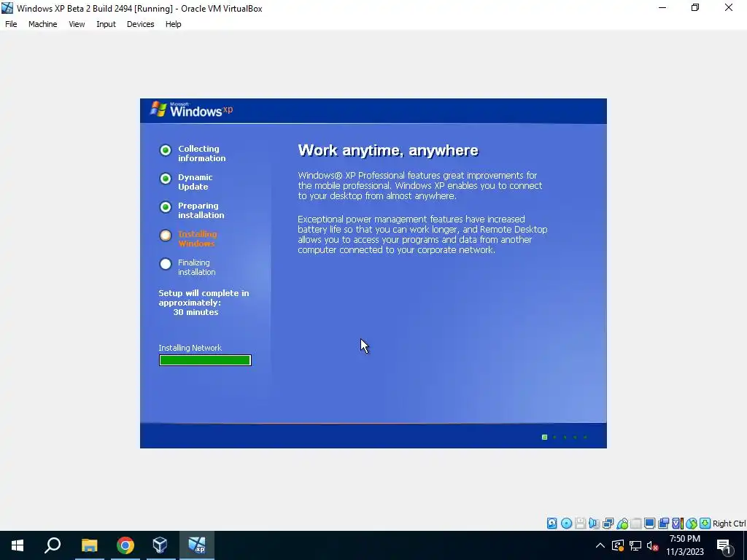Click the Installing Windows step indicator
Screen dimensions: 747x560
click(166, 236)
